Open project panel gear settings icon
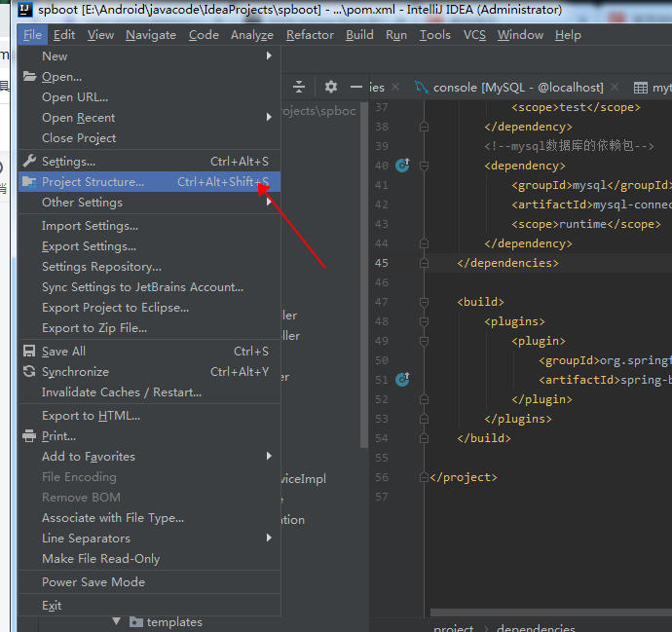Screen dimensions: 672x632 click(x=330, y=87)
